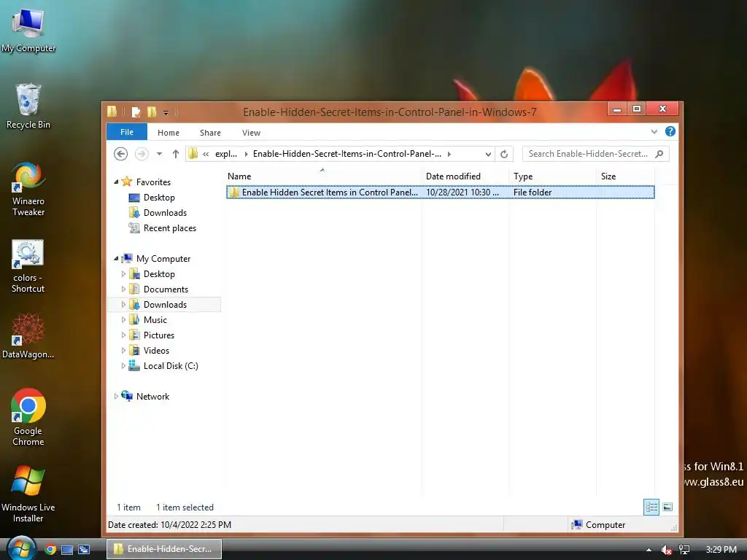The width and height of the screenshot is (747, 560).
Task: Click the address bar previous locations dropdown
Action: (488, 154)
